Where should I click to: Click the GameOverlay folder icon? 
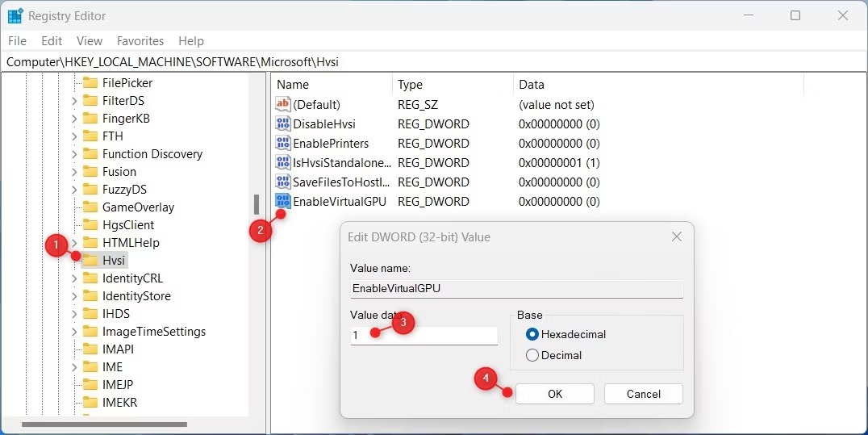point(90,207)
